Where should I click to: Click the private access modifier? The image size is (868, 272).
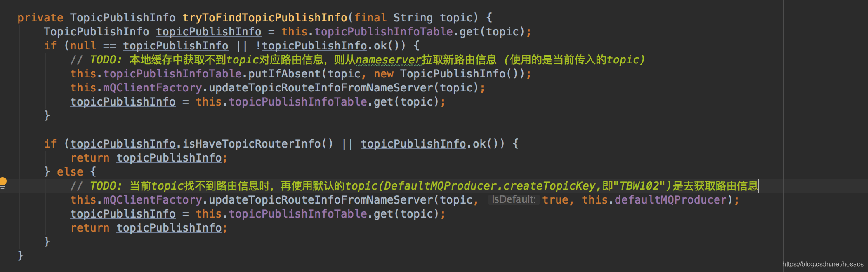(40, 18)
